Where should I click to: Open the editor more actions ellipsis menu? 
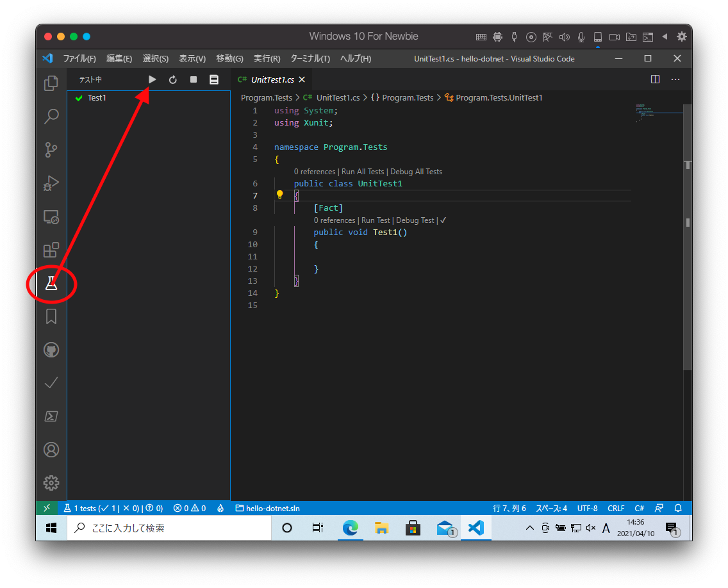point(675,79)
